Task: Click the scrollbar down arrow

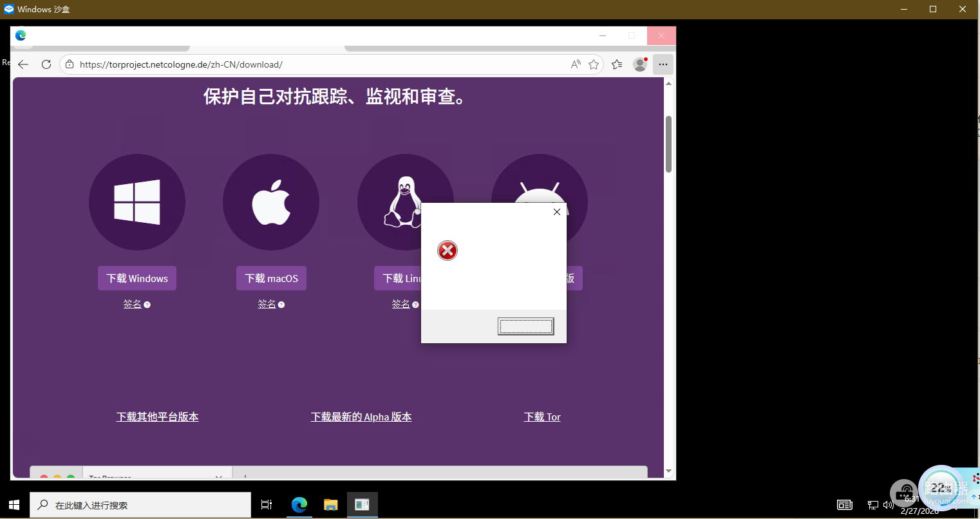Action: click(669, 471)
